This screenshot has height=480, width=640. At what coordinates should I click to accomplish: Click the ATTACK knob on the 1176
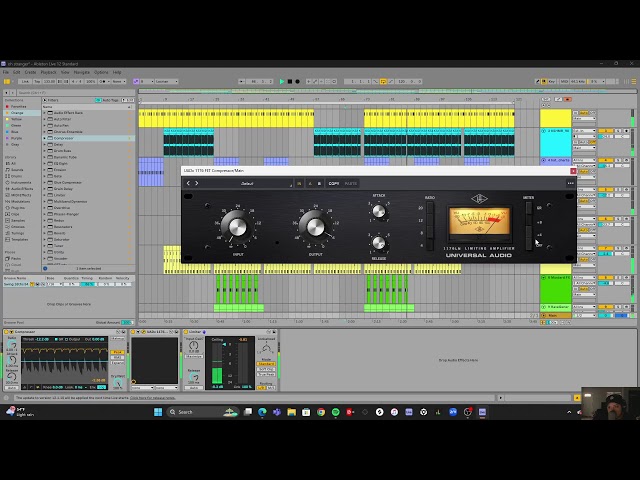point(379,211)
